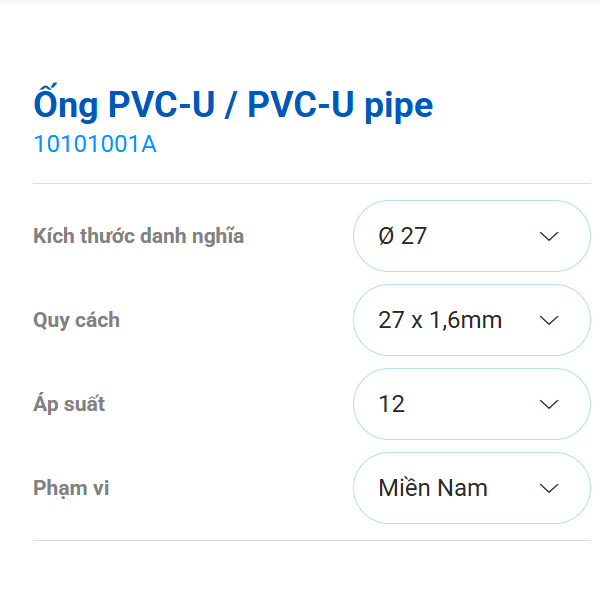Viewport: 600px width, 600px height.
Task: Click the "PVC-U pipe" English title part
Action: pos(340,105)
